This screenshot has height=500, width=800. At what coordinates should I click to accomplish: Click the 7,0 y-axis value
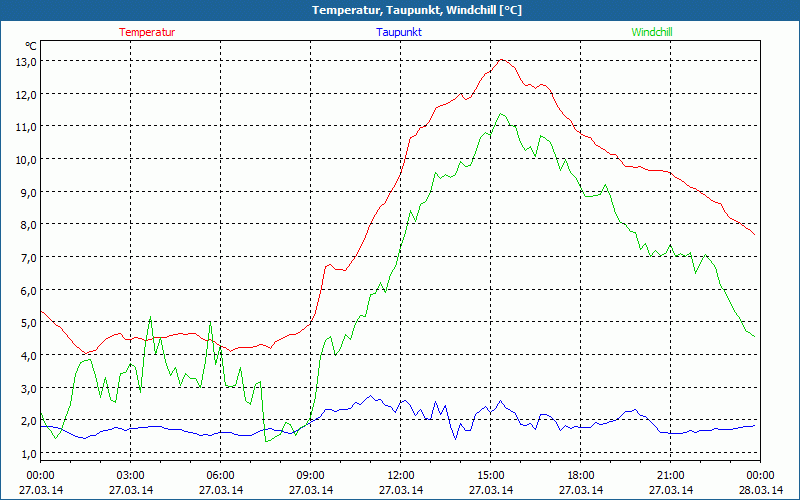28,257
